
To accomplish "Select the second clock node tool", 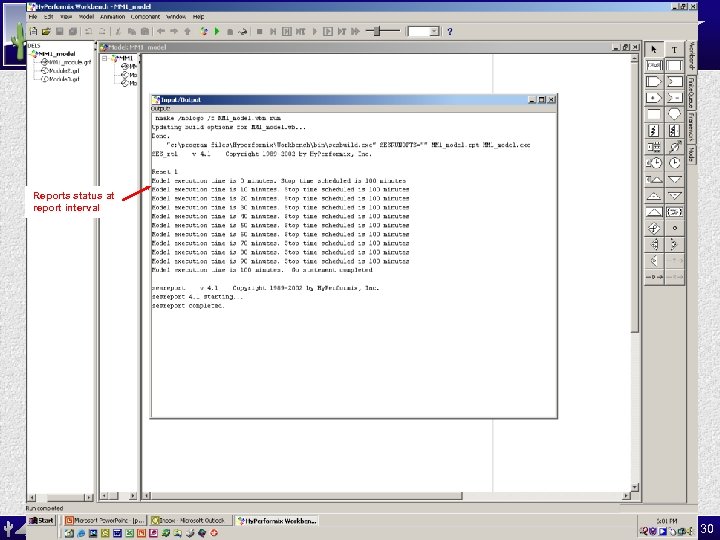I will (x=674, y=163).
